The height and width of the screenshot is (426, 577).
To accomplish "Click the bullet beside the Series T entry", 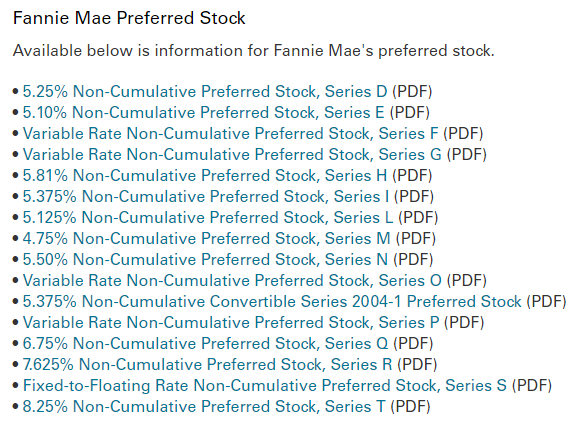I will pyautogui.click(x=15, y=406).
